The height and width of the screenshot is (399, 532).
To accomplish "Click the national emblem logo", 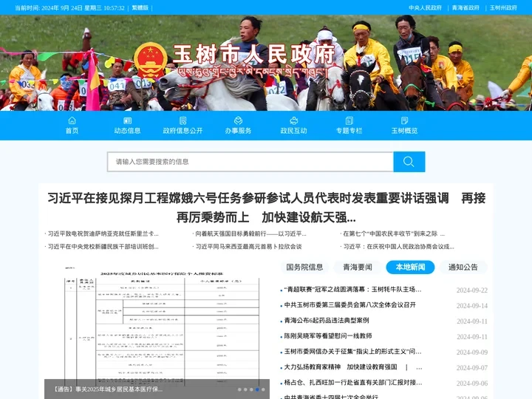I will pos(150,61).
